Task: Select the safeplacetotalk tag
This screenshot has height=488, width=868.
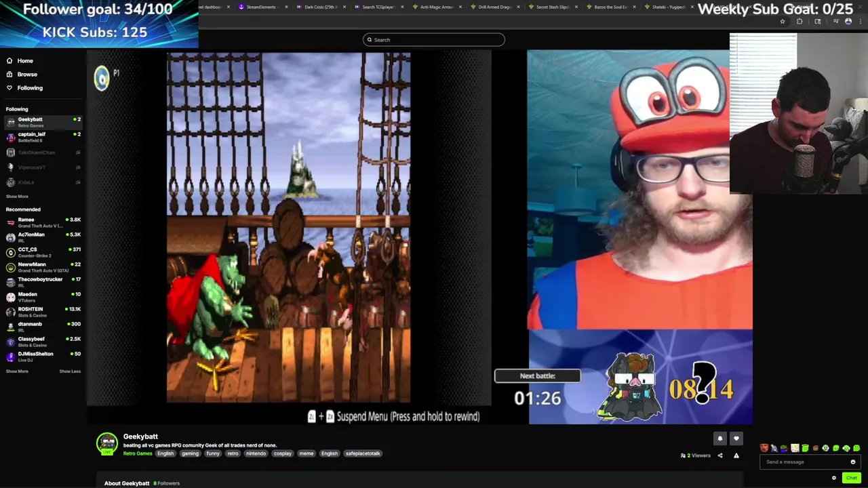Action: click(363, 453)
